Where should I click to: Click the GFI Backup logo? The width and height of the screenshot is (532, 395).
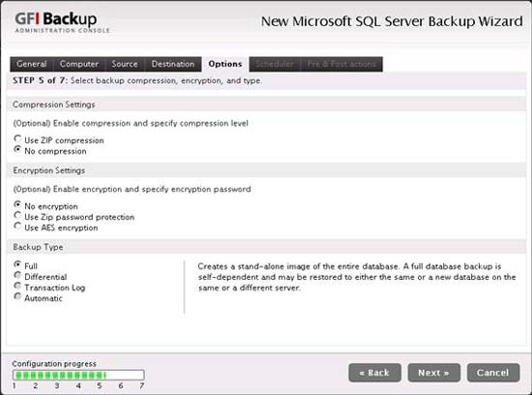(62, 22)
